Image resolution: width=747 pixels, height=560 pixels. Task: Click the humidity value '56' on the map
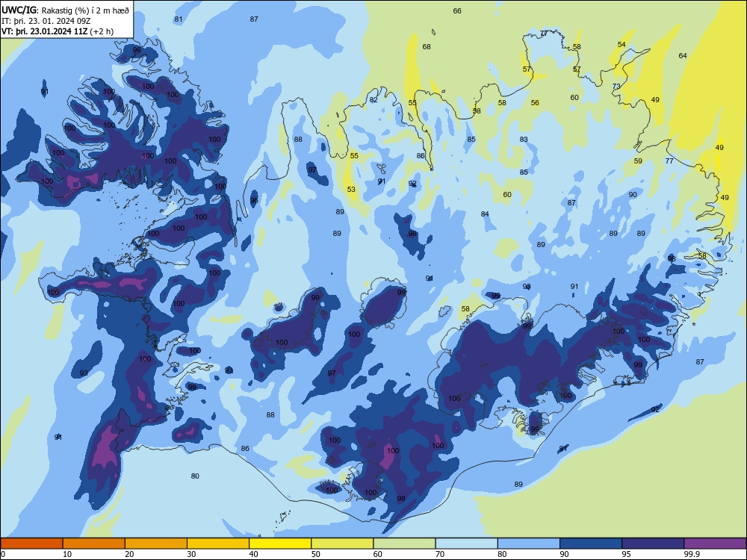(x=535, y=103)
